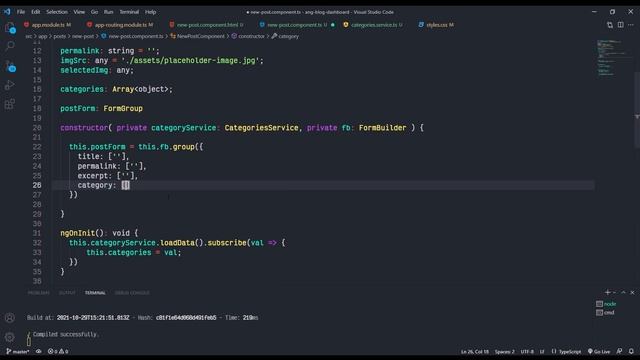Click 'posts' in the breadcrumb

(x=60, y=36)
